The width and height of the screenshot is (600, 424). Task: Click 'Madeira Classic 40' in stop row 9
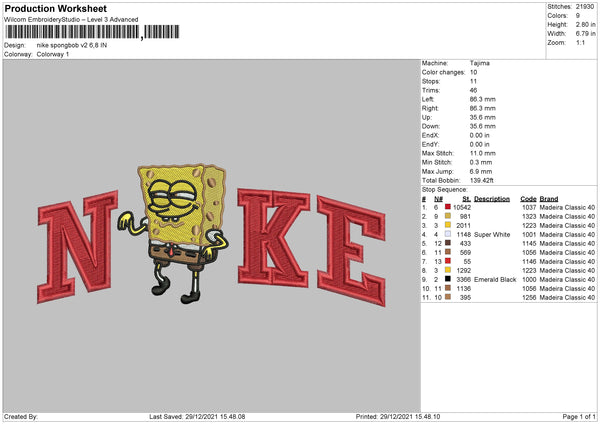click(567, 279)
